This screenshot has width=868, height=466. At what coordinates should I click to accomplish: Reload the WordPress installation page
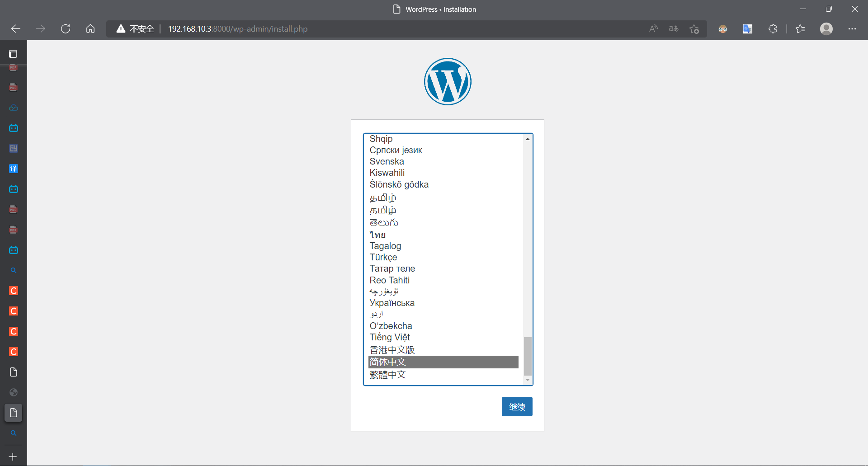coord(66,29)
